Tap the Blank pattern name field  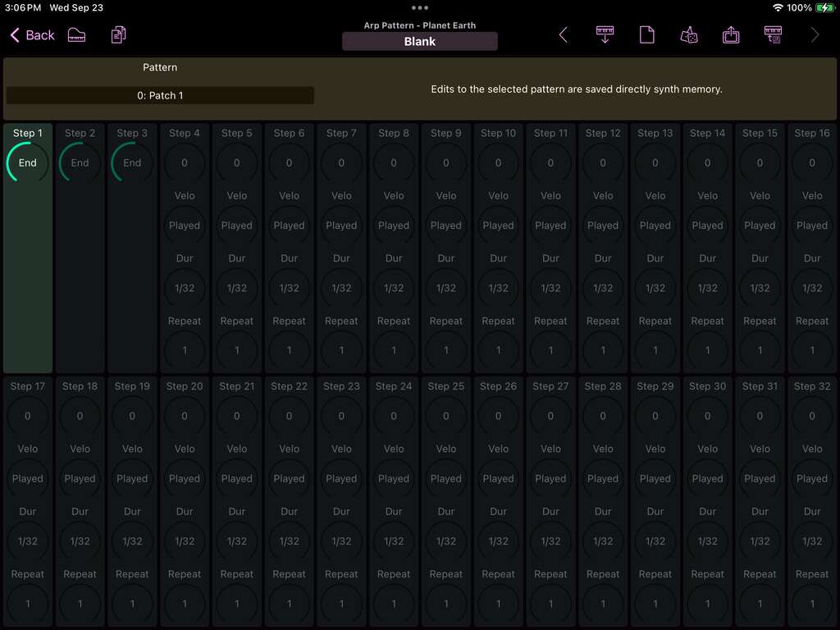[419, 41]
